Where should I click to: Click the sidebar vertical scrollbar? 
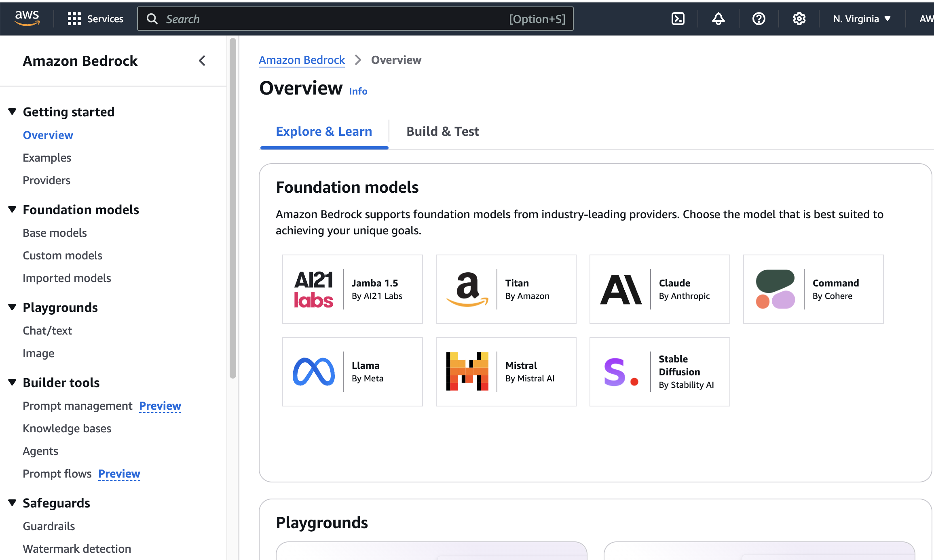pos(232,208)
